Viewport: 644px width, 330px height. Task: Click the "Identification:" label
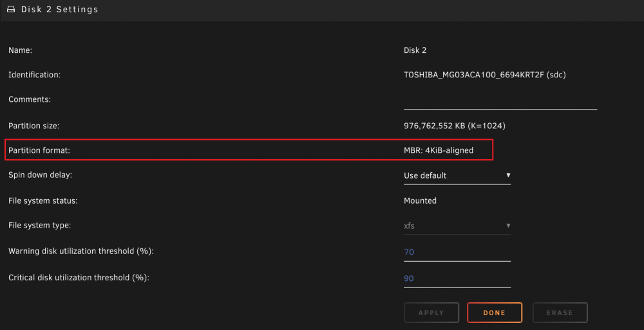[x=35, y=75]
